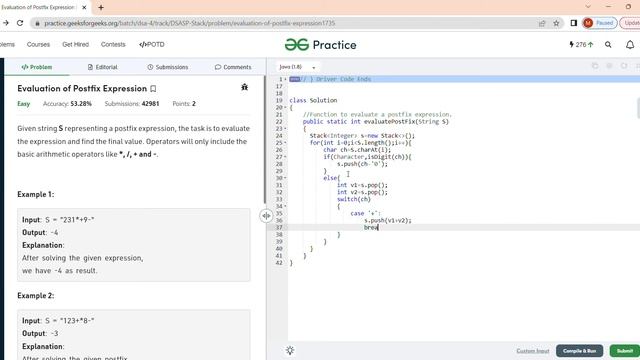Bookmark this page with the star icon
The width and height of the screenshot is (640, 360).
556,23
